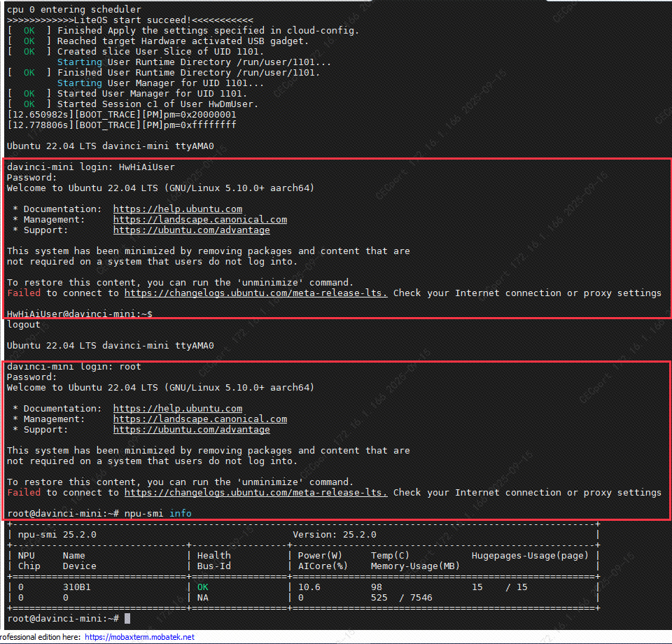
Task: Click the 'davinci-mini login: root' line
Action: pyautogui.click(x=73, y=367)
